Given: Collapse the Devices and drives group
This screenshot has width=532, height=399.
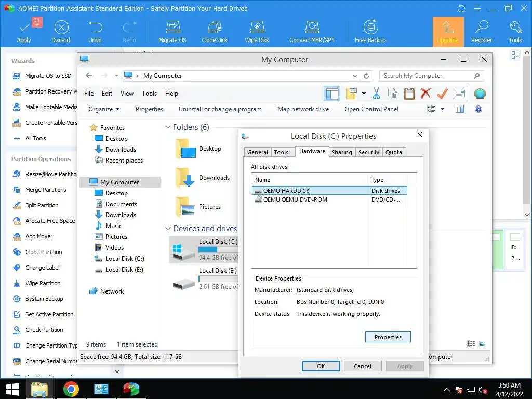Looking at the screenshot, I should pyautogui.click(x=168, y=229).
